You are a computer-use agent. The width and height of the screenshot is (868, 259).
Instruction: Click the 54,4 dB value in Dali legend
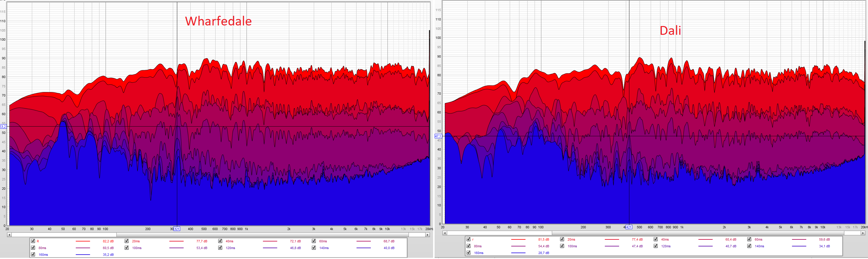pyautogui.click(x=543, y=246)
